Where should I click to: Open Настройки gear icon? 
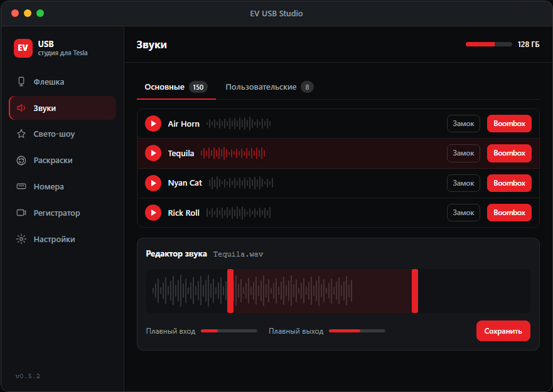21,240
